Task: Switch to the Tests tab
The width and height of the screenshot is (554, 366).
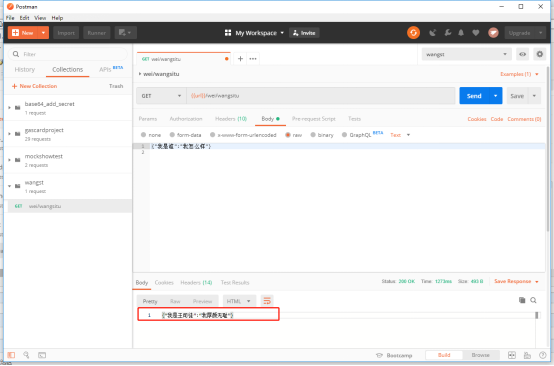Action: [x=354, y=119]
